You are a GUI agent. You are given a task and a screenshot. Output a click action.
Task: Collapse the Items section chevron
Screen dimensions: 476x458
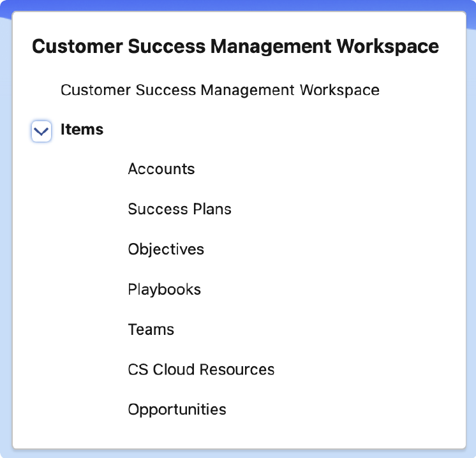tap(41, 131)
